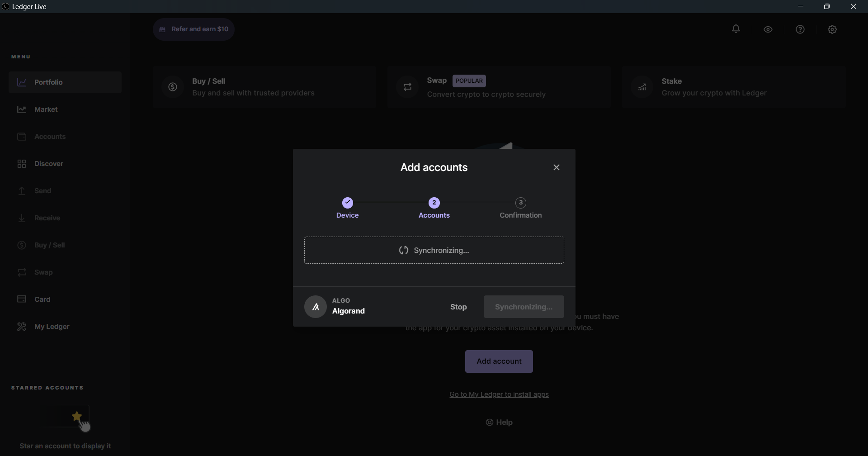
Task: Stop the Algorand account synchronization
Action: click(x=458, y=307)
